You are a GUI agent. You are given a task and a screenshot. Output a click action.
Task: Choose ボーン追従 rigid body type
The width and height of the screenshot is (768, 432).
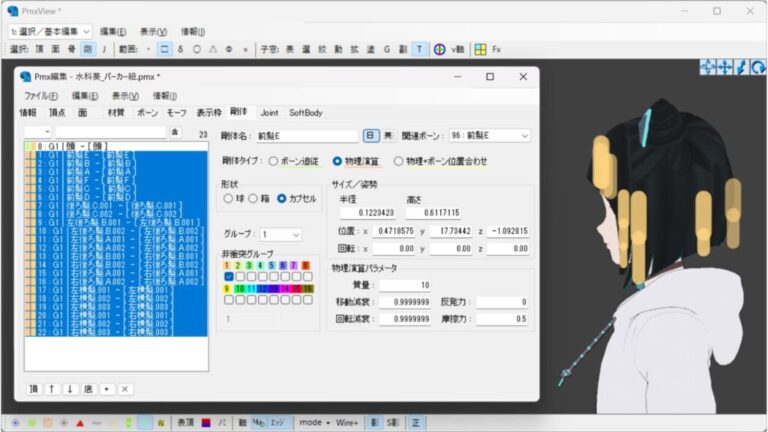274,161
